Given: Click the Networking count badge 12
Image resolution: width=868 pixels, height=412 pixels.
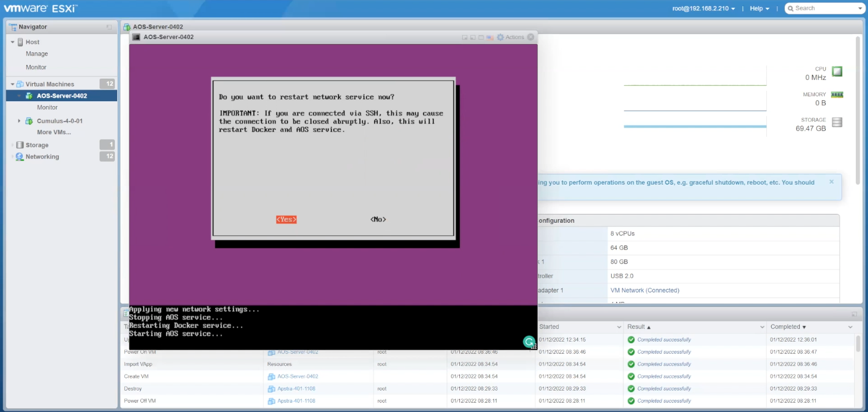Looking at the screenshot, I should [107, 156].
